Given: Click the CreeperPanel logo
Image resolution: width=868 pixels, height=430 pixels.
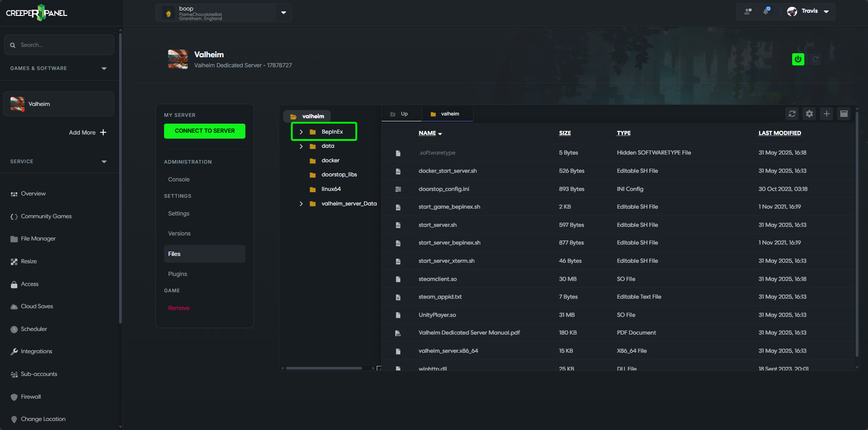Looking at the screenshot, I should tap(36, 13).
